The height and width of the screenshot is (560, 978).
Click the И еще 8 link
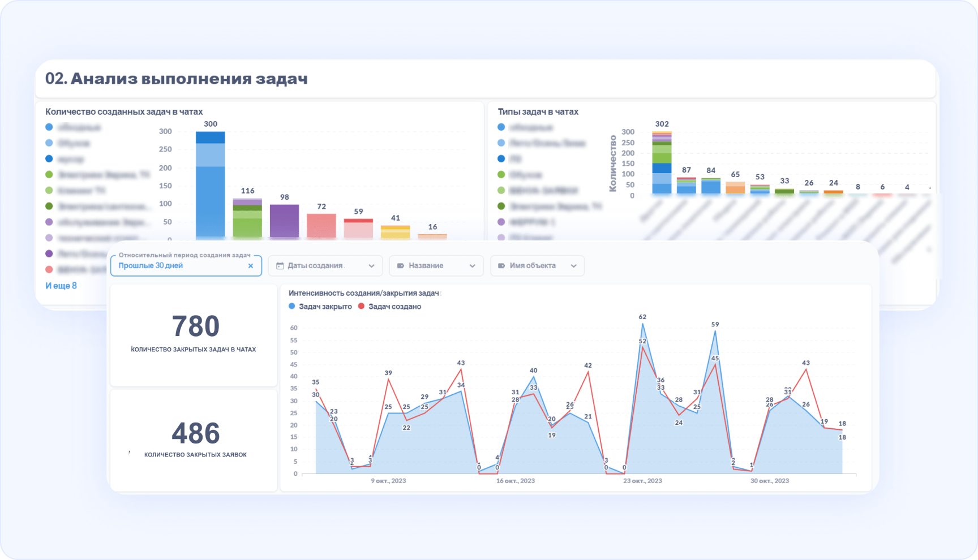[61, 286]
